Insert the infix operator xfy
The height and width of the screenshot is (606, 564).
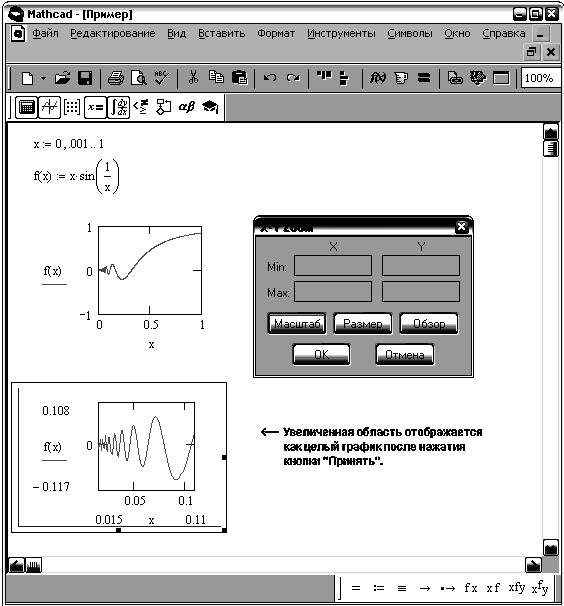(x=517, y=588)
